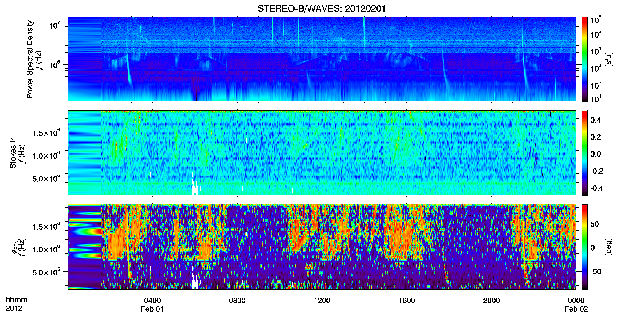This screenshot has width=644, height=332.
Task: Click the 0800 time tick label
Action: 237,301
